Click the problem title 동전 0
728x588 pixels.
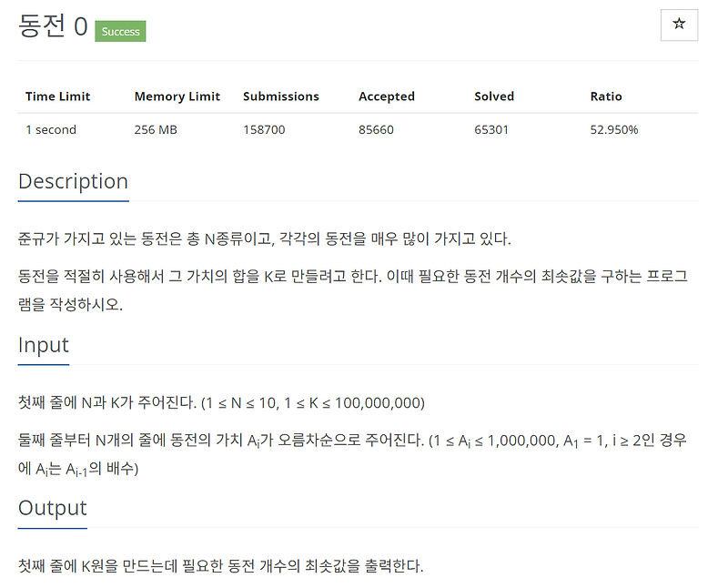pos(53,25)
